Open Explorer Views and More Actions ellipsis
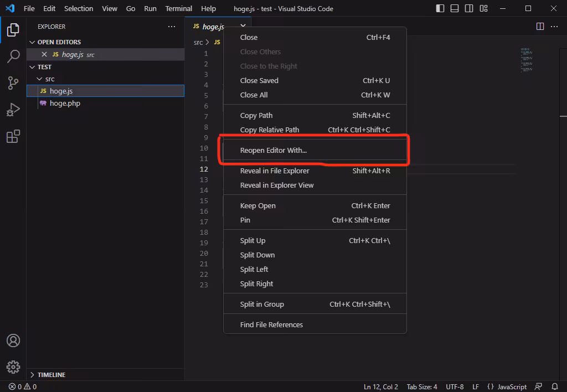Screen dimensions: 567x392 click(x=172, y=27)
